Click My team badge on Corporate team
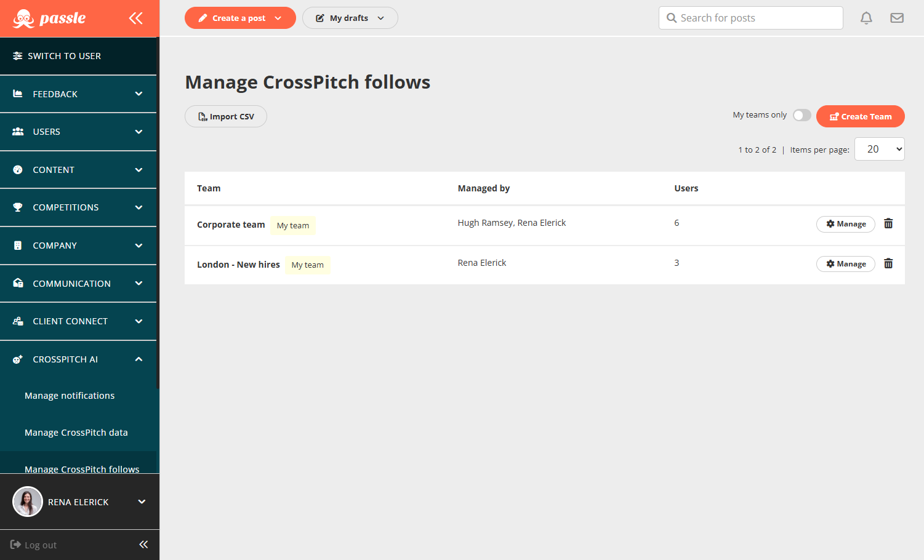 293,225
